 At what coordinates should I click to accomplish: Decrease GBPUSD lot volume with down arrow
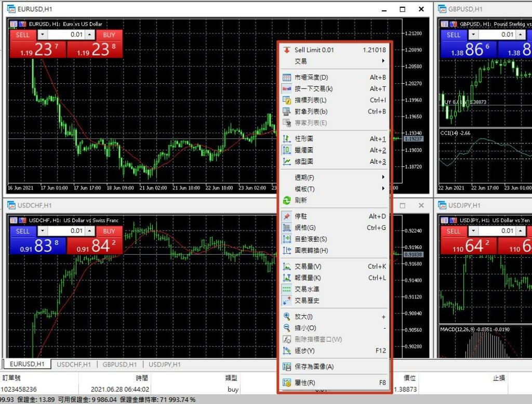pyautogui.click(x=473, y=35)
